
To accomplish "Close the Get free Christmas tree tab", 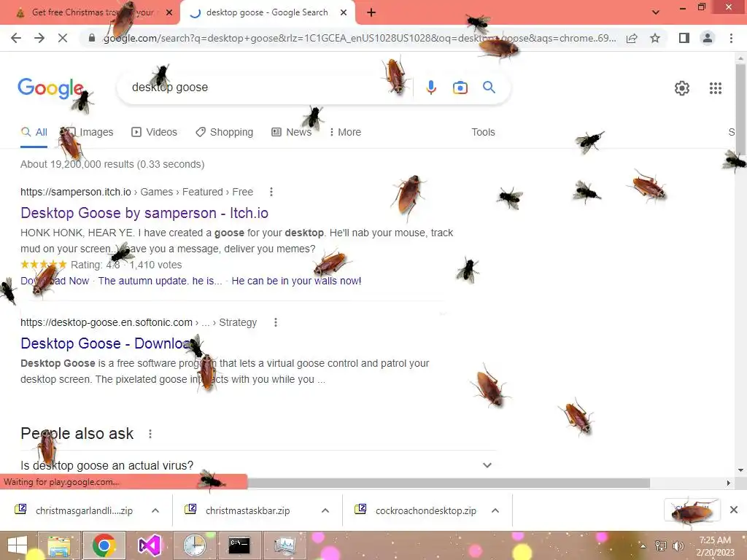I will (169, 12).
